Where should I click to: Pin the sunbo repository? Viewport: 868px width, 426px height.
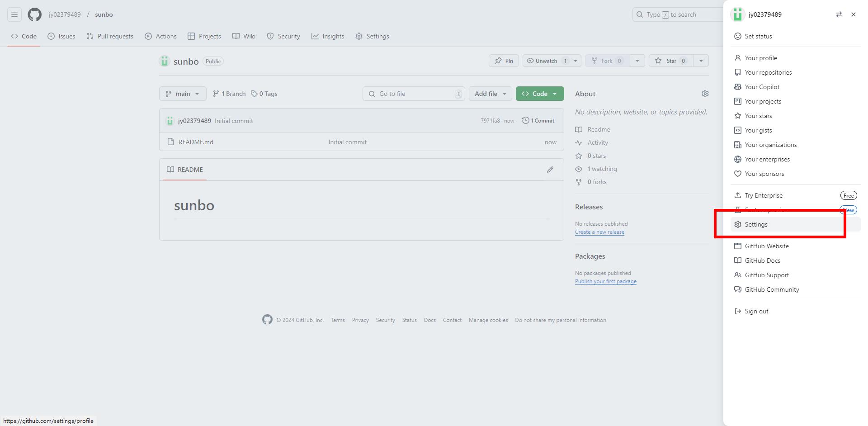point(504,61)
